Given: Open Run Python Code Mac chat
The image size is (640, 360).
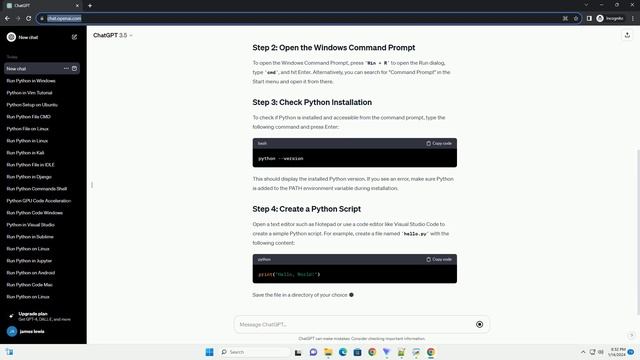Looking at the screenshot, I should click(29, 285).
